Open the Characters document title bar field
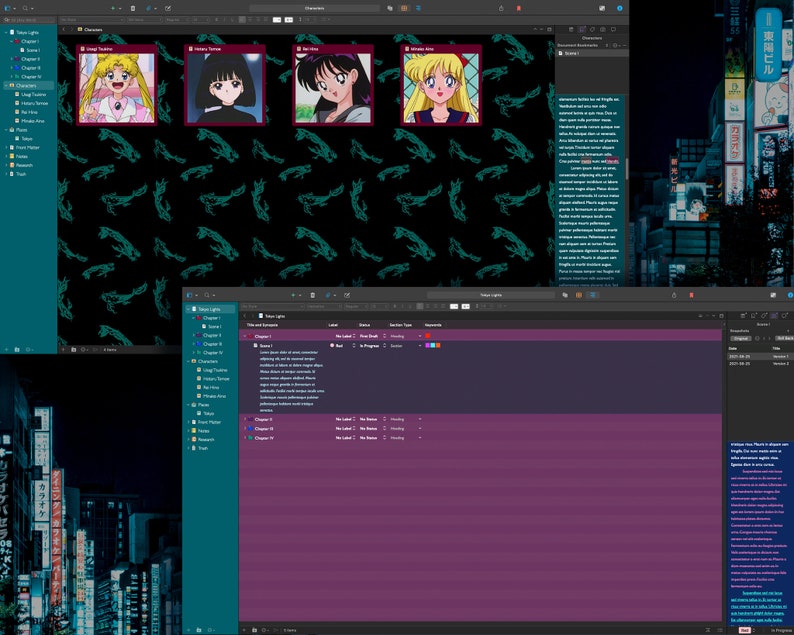794x635 pixels. (x=314, y=8)
